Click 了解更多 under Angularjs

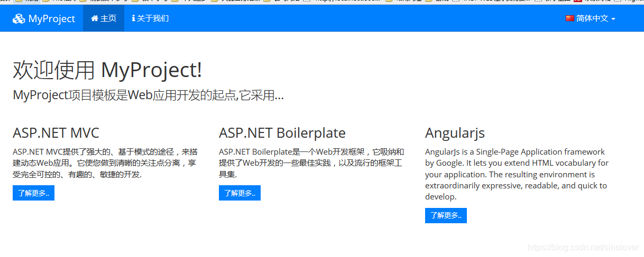coord(446,215)
